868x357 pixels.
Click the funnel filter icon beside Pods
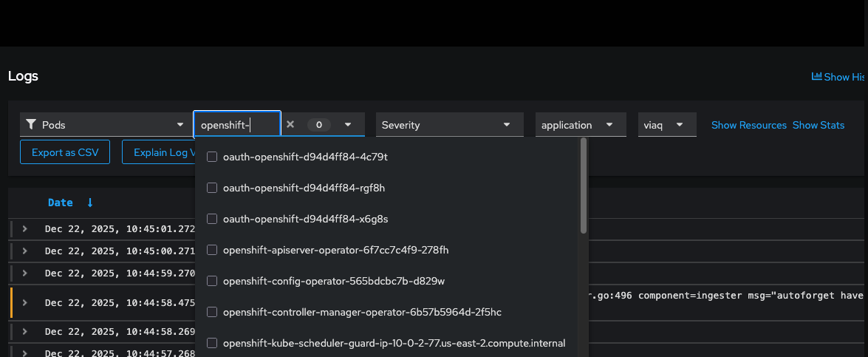coord(32,124)
